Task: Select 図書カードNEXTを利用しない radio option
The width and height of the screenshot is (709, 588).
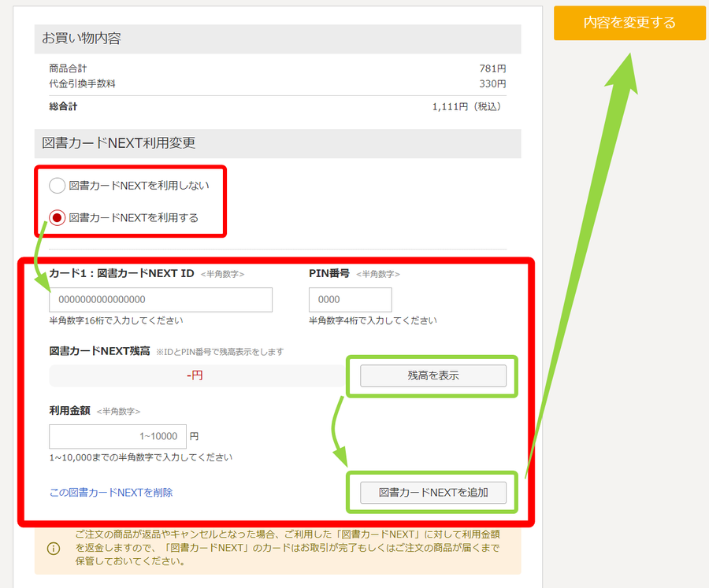Action: coord(57,185)
